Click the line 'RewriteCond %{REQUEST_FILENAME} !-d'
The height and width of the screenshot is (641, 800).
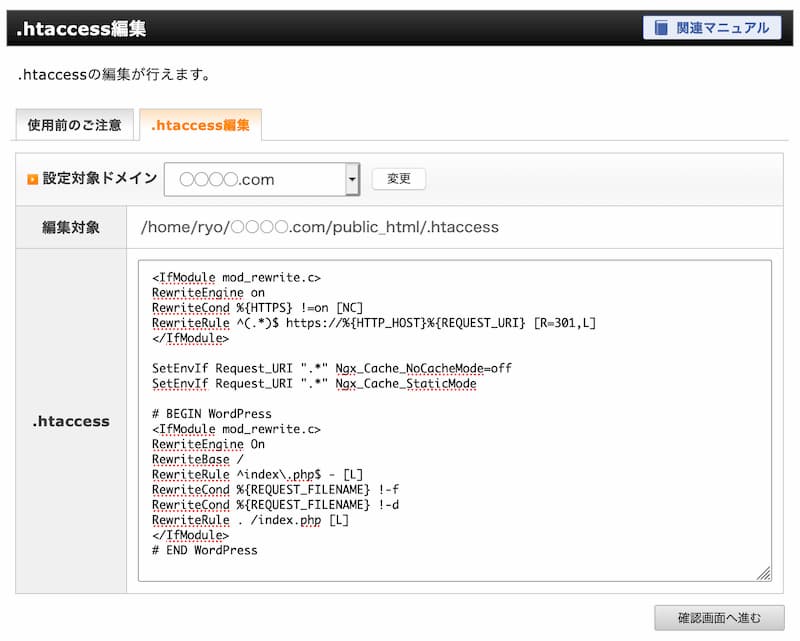276,505
